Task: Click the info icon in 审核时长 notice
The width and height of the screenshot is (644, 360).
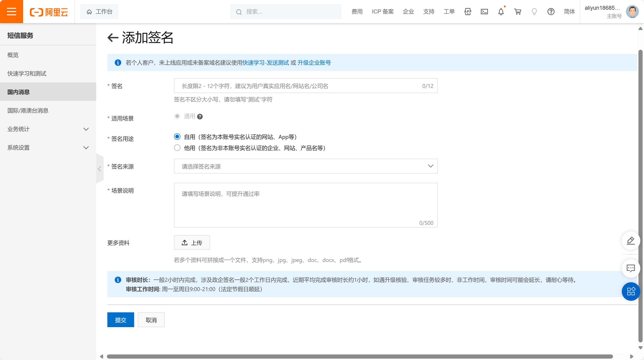Action: 118,280
